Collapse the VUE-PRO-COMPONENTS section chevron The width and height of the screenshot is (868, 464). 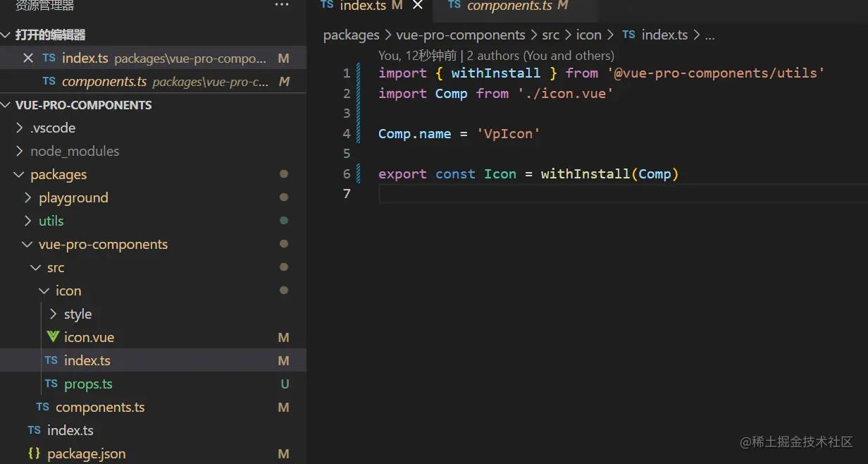click(x=6, y=105)
